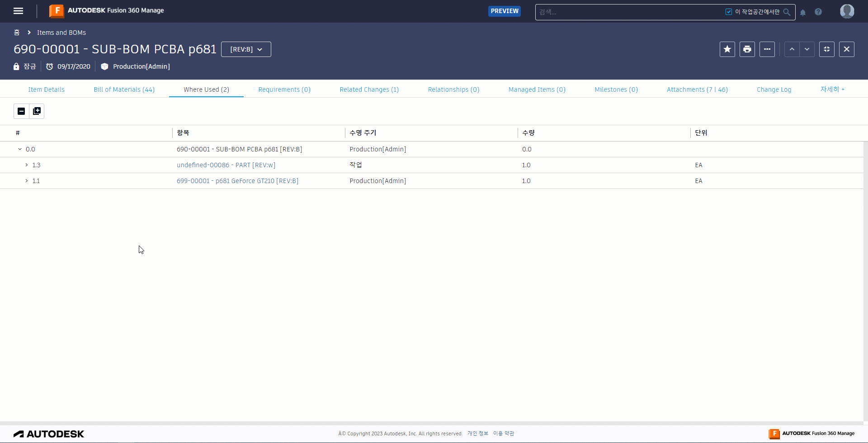Click the footer Fusion 360 Manage logo
Viewport: 868px width, 443px height.
coord(811,434)
